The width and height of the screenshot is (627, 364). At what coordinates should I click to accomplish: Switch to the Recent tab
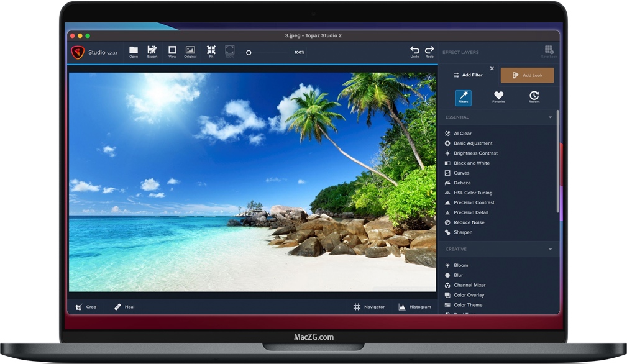[534, 96]
